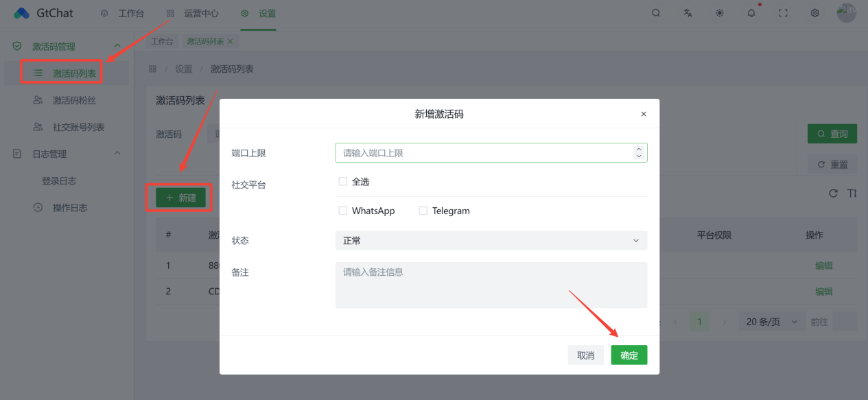The height and width of the screenshot is (400, 868).
Task: Collapse the 激活码管理 sidebar group
Action: pos(117,47)
